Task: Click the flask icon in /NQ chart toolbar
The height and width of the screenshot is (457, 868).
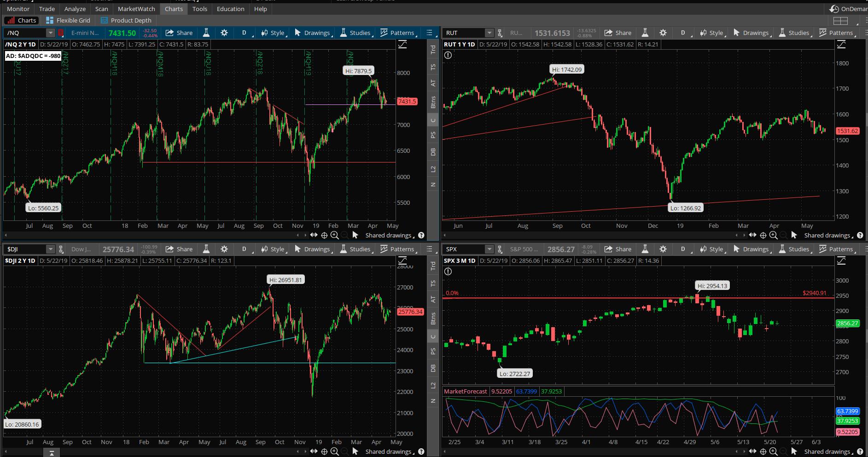Action: coord(206,33)
